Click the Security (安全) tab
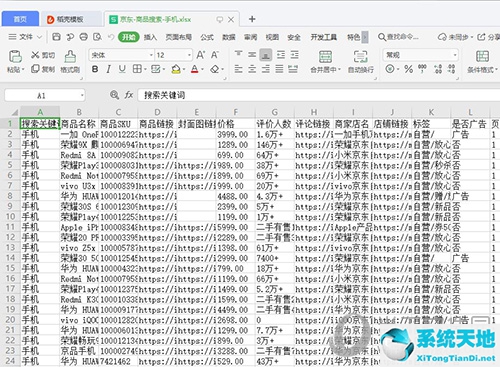 point(294,37)
